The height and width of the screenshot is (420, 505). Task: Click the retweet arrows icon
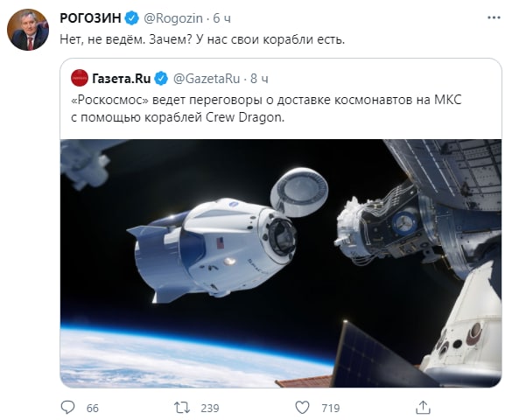[x=182, y=408]
